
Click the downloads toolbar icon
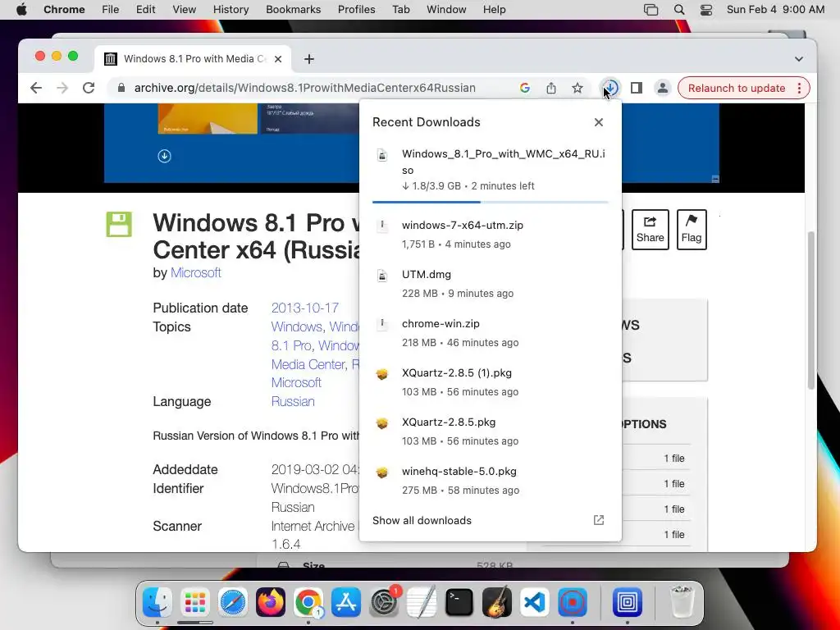point(610,88)
